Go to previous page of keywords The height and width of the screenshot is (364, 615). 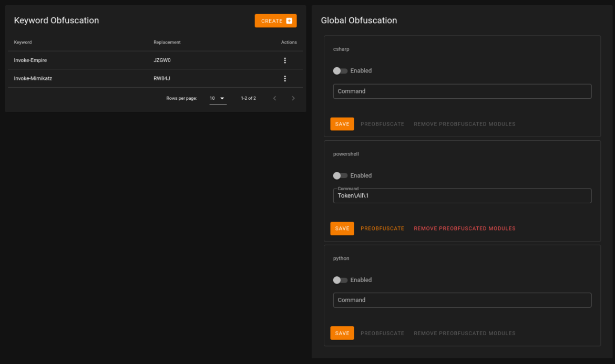click(274, 98)
